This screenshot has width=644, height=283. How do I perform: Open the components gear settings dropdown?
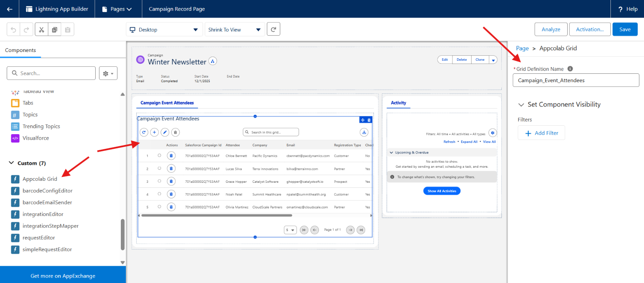tap(108, 73)
